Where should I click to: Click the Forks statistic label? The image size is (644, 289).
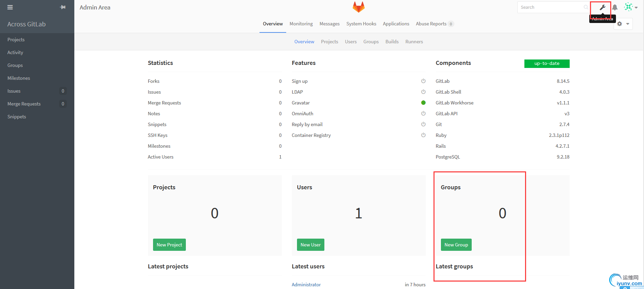(x=153, y=81)
